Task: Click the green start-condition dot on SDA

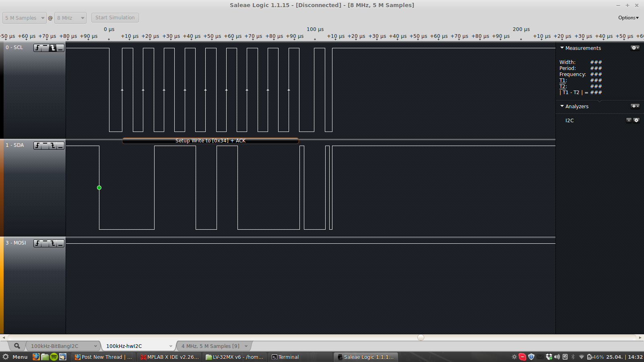Action: [x=99, y=188]
